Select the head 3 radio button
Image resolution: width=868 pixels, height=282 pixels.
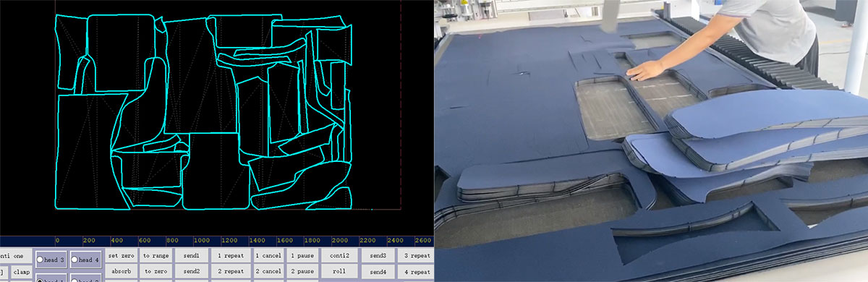[51, 260]
